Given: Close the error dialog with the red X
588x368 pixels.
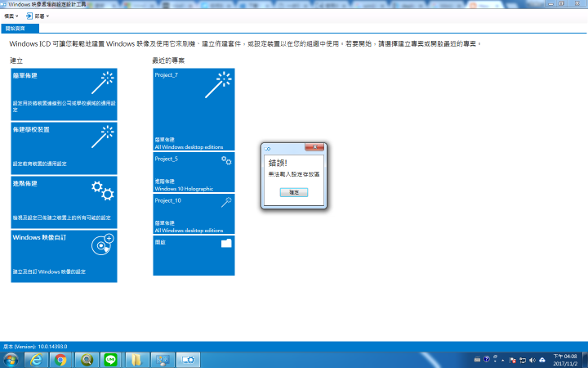Looking at the screenshot, I should (314, 147).
